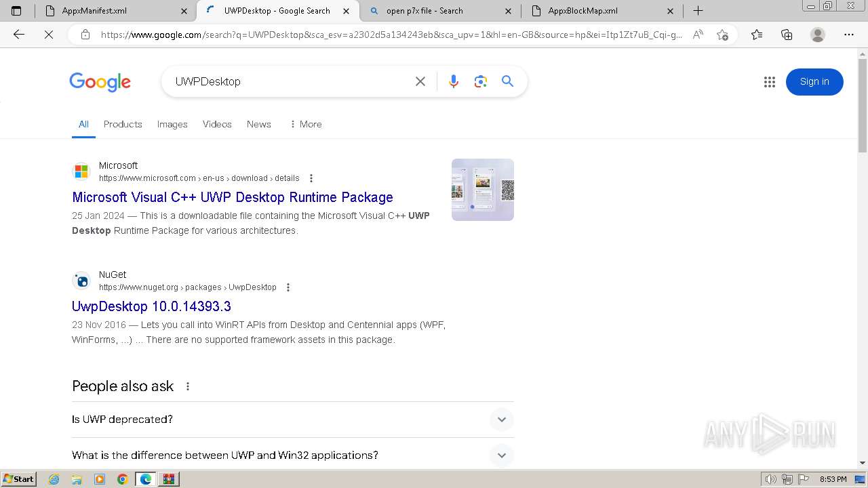The width and height of the screenshot is (868, 488).
Task: Go back with the browser back arrow
Action: (19, 35)
